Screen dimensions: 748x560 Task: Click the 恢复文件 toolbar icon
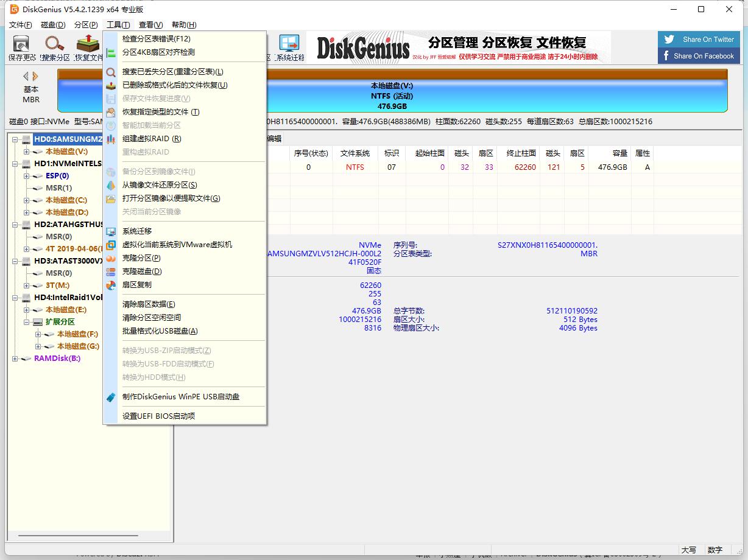click(x=88, y=44)
